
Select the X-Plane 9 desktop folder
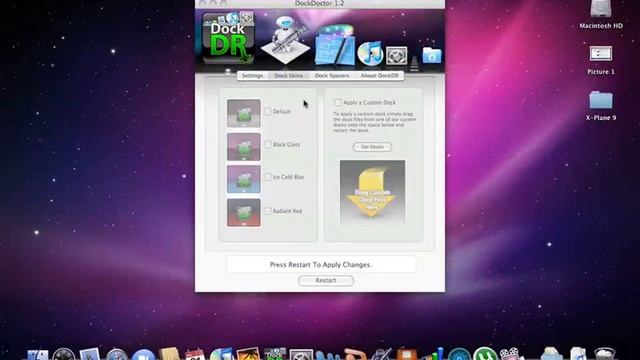click(x=601, y=105)
